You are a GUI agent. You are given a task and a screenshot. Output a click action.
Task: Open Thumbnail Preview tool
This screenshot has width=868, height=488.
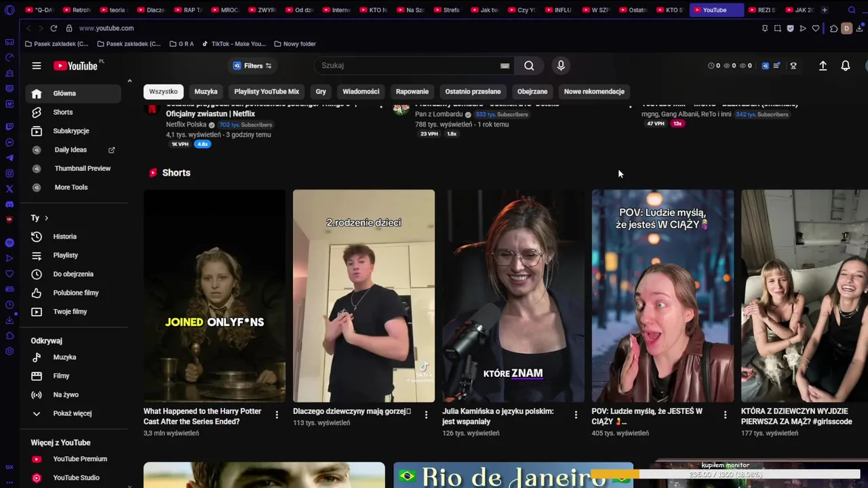73,169
